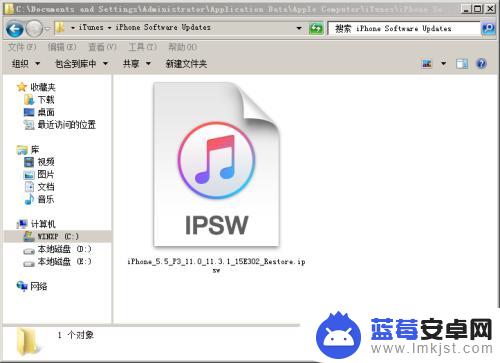Image resolution: width=500 pixels, height=363 pixels.
Task: Expand the 组织 toolbar dropdown
Action: [x=26, y=63]
